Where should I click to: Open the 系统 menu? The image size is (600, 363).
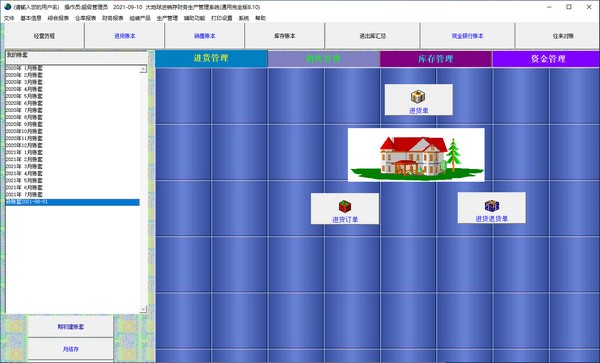[x=243, y=18]
